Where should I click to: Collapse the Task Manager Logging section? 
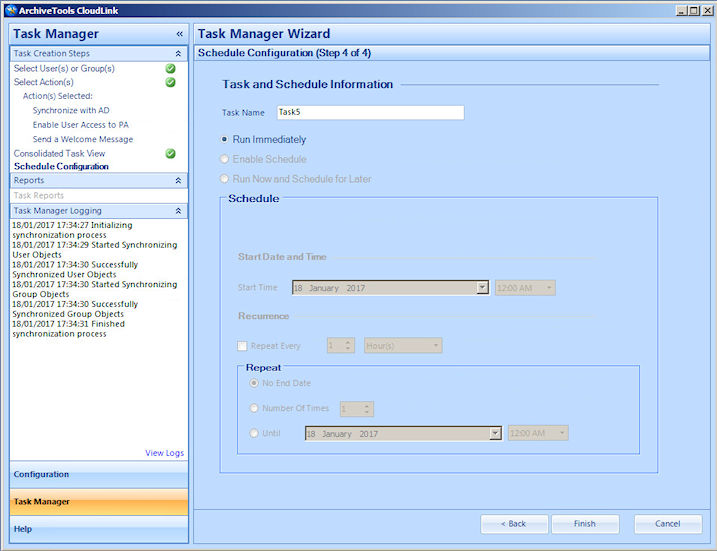click(x=178, y=211)
